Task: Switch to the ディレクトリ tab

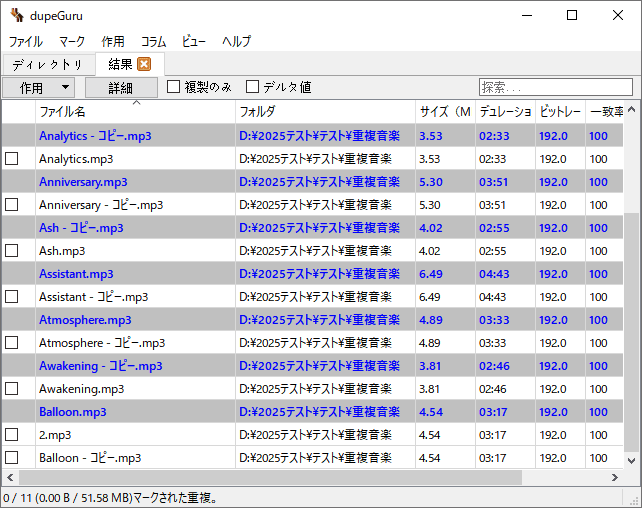Action: click(47, 64)
